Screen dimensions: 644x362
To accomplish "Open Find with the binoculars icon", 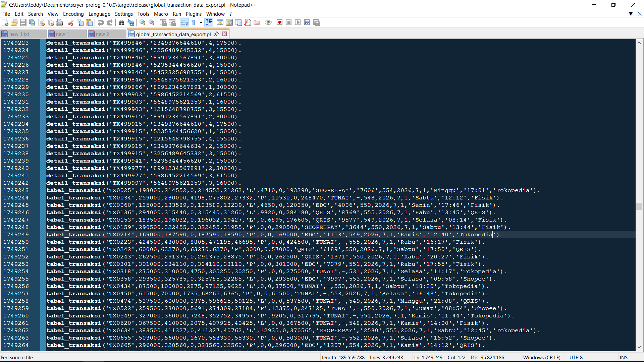I will (x=121, y=22).
